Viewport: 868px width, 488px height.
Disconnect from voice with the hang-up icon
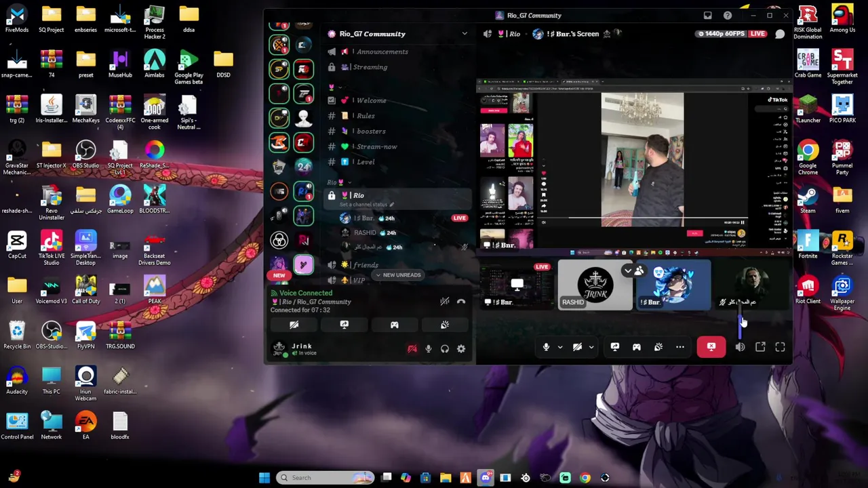click(x=461, y=302)
